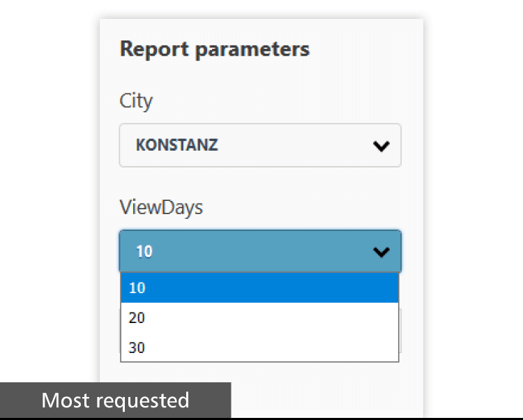Click the ViewDays field label
Image resolution: width=523 pixels, height=420 pixels.
161,207
